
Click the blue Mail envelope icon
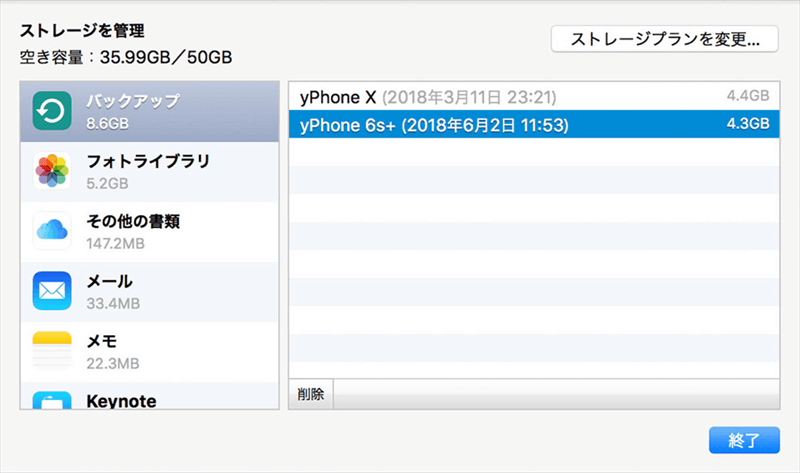(51, 291)
